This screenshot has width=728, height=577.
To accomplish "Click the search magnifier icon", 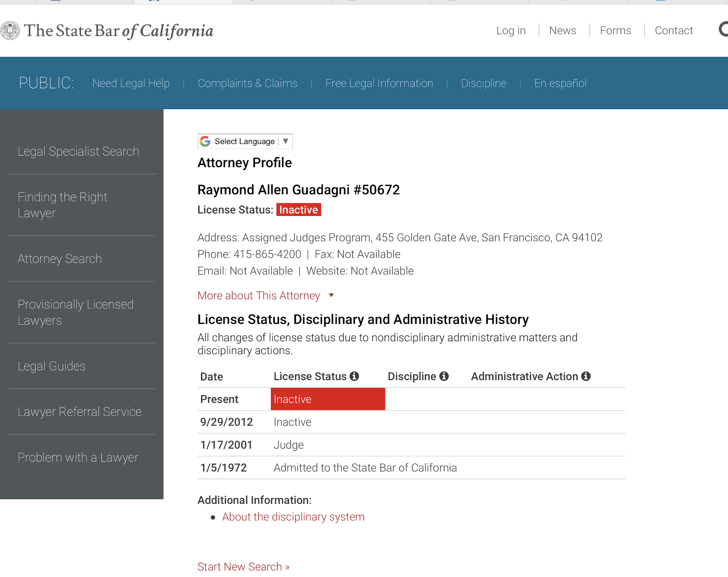I will pos(724,29).
